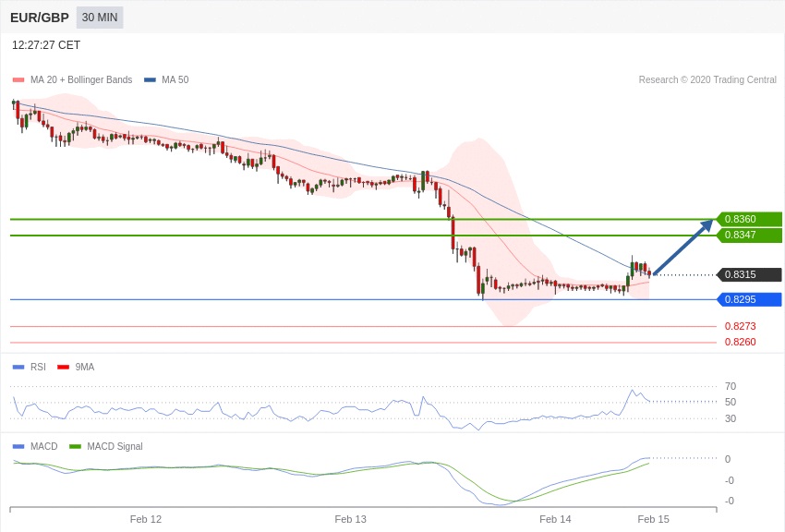Click the blue MACD legend marker
Image resolution: width=785 pixels, height=532 pixels.
tap(18, 447)
